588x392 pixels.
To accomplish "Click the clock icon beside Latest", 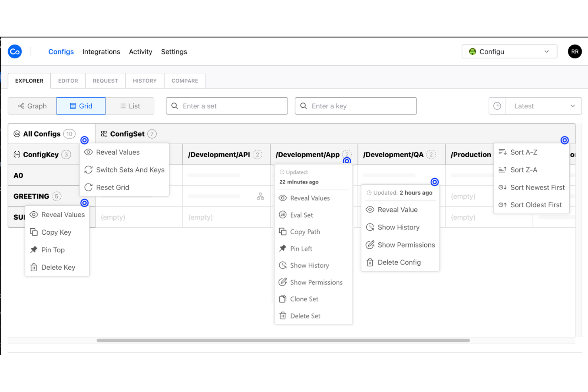I will coord(497,106).
